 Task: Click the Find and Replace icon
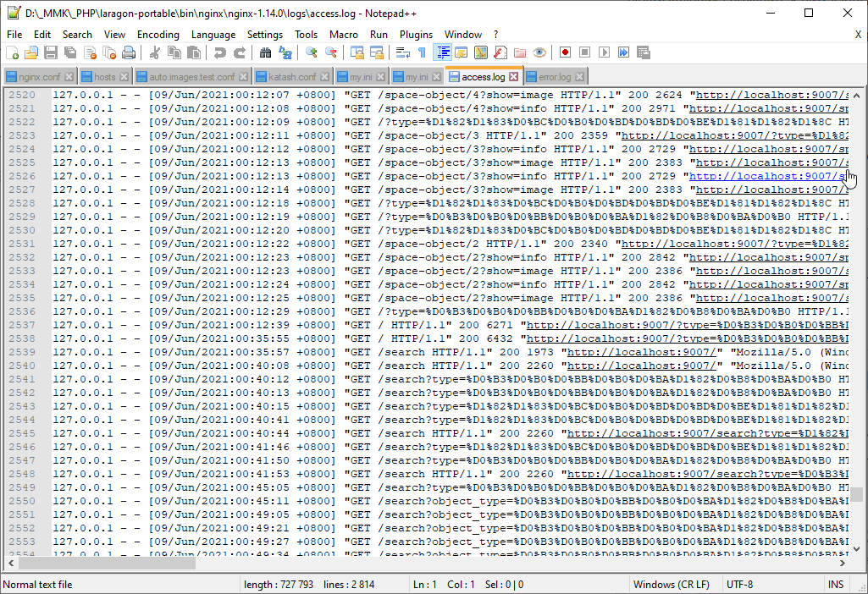tap(285, 53)
